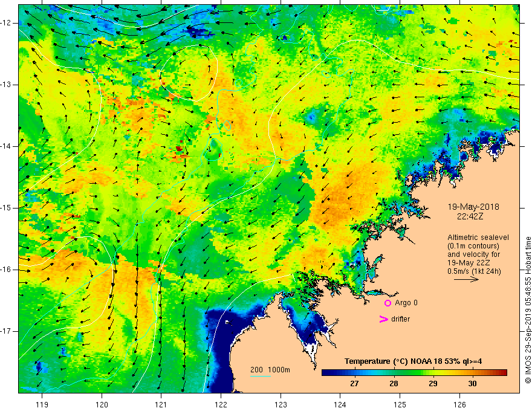Click the colour bar tick label 28

pos(394,384)
